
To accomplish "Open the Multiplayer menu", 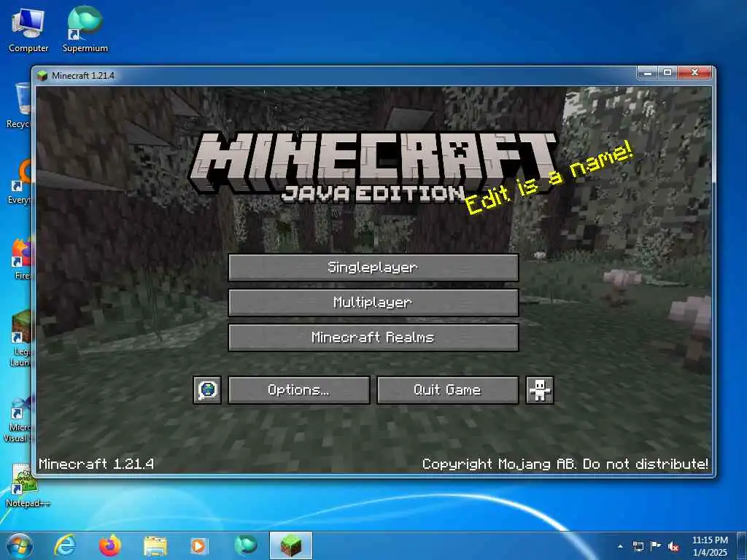I will tap(373, 303).
